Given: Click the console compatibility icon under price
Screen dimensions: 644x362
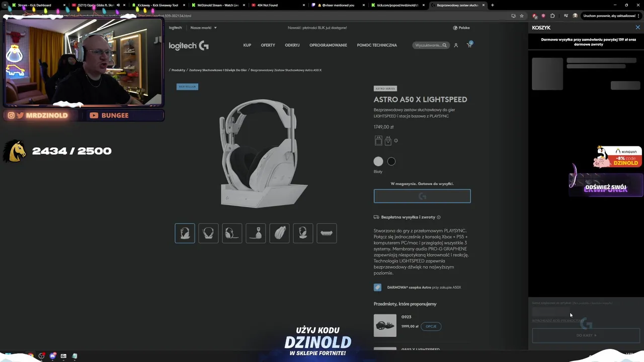Looking at the screenshot, I should (388, 141).
